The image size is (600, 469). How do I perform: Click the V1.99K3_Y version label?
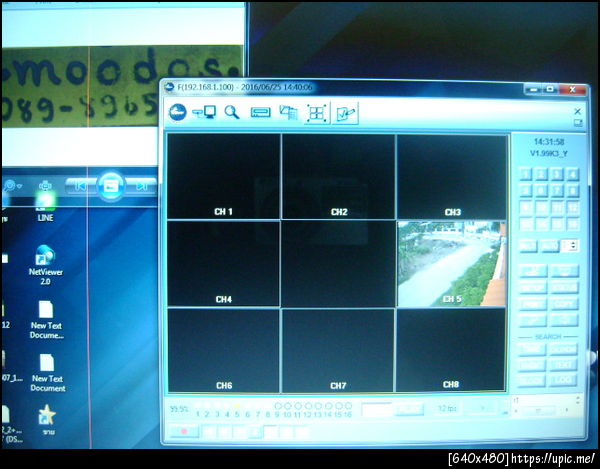pyautogui.click(x=549, y=153)
